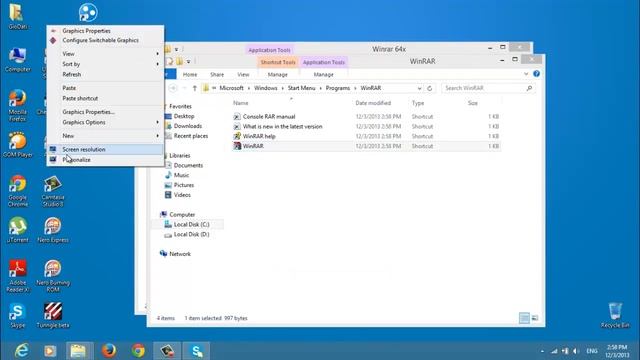Go up one folder level arrow
This screenshot has width=640, height=360.
[x=195, y=88]
